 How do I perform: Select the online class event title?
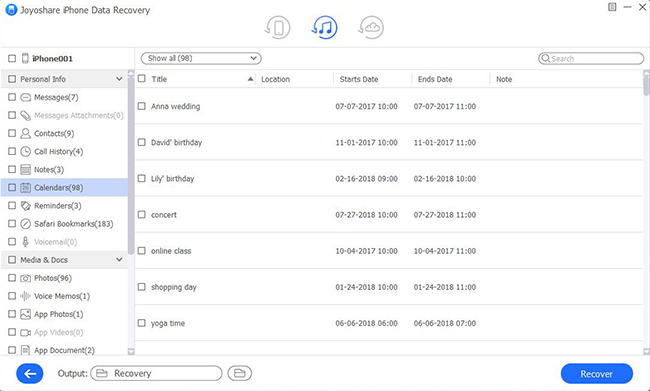(171, 251)
